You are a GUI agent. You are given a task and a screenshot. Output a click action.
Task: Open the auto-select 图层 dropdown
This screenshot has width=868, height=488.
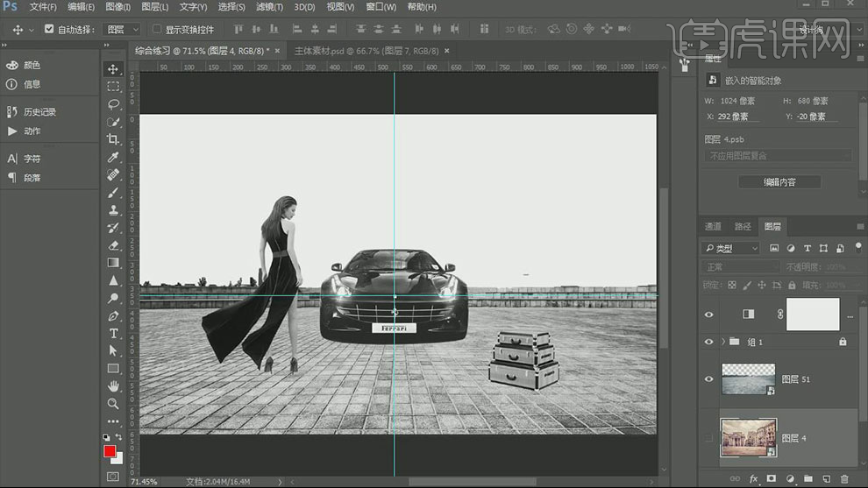(122, 29)
